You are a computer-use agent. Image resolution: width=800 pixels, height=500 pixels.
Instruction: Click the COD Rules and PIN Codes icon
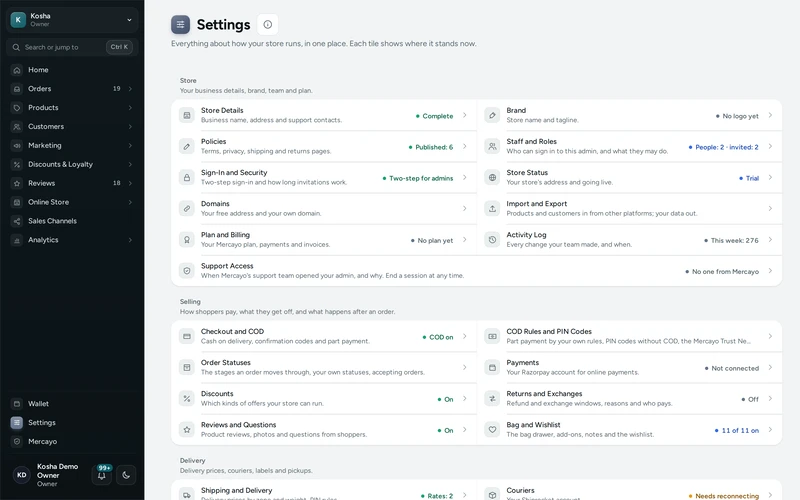point(492,336)
